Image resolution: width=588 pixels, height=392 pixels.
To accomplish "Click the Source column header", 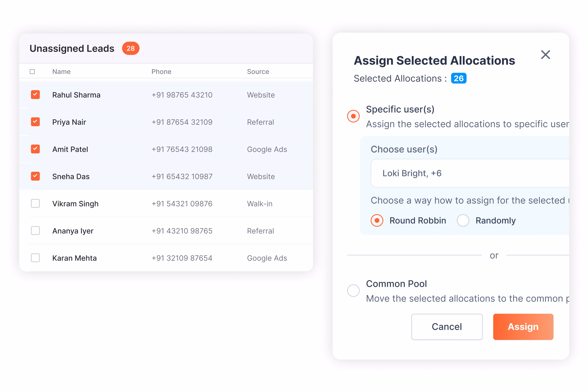I will (258, 72).
